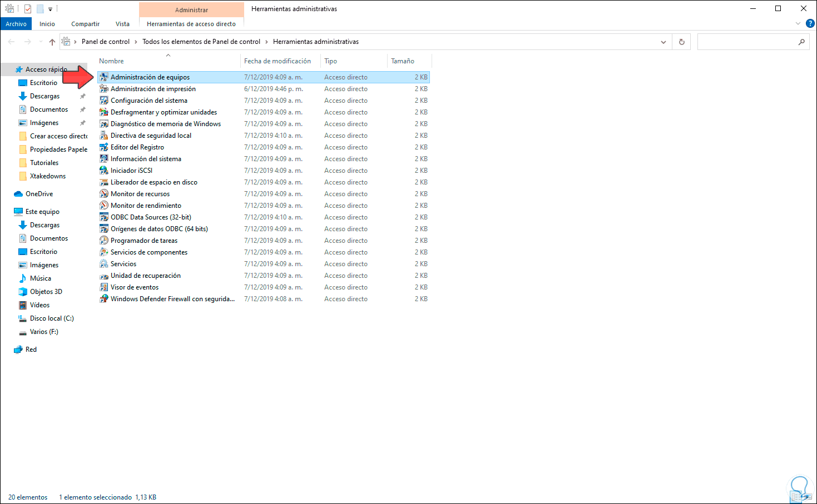Open the Explorer help icon

point(810,24)
